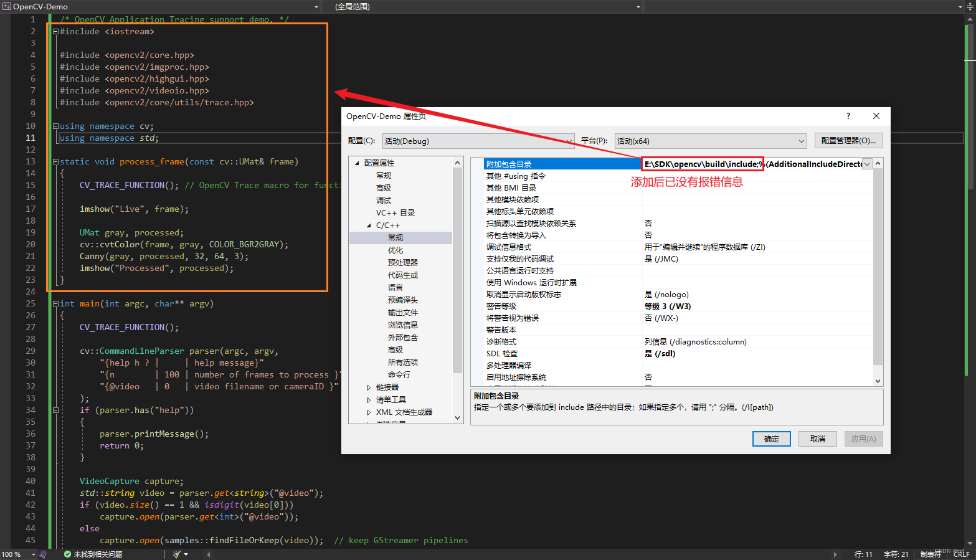The height and width of the screenshot is (560, 976).
Task: Open the 100 % zoom level dropdown
Action: tap(34, 554)
